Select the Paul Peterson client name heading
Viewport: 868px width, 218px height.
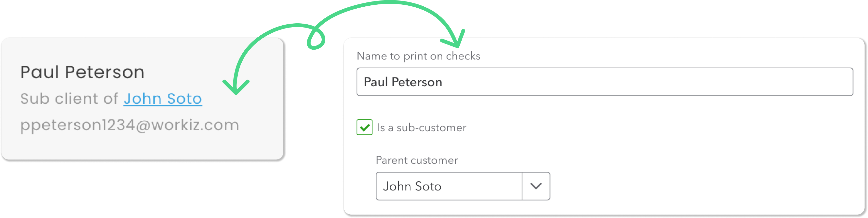(82, 72)
